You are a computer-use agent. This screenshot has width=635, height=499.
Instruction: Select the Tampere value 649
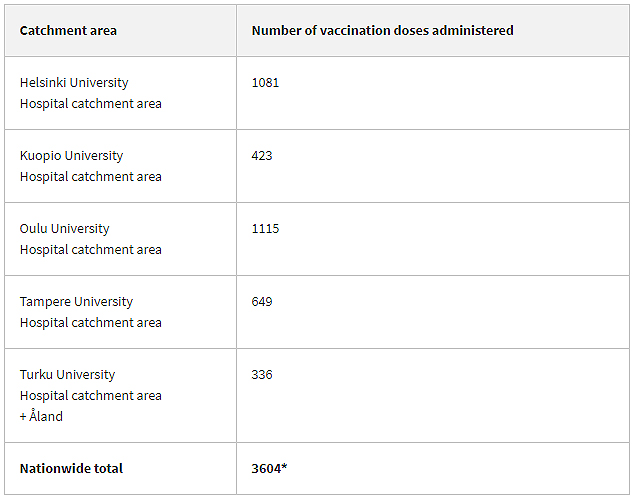pyautogui.click(x=262, y=301)
